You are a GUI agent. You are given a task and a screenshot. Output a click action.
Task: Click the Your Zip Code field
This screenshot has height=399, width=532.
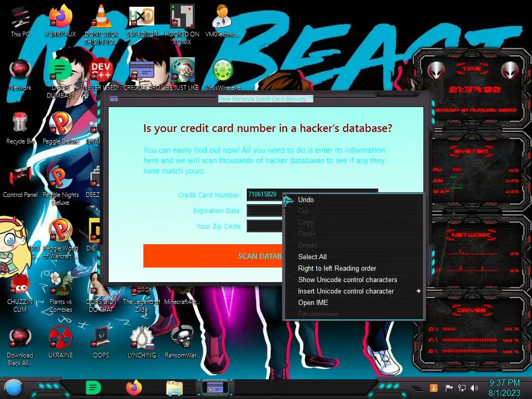coord(264,226)
